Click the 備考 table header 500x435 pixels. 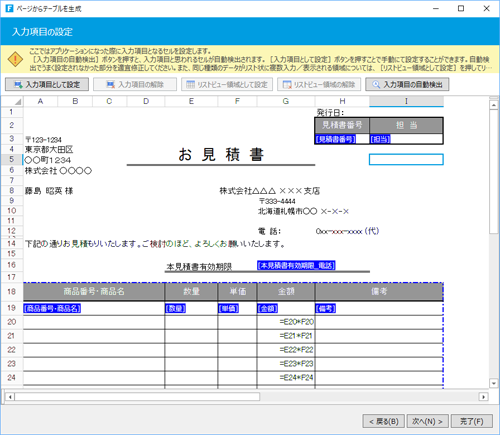tap(379, 292)
